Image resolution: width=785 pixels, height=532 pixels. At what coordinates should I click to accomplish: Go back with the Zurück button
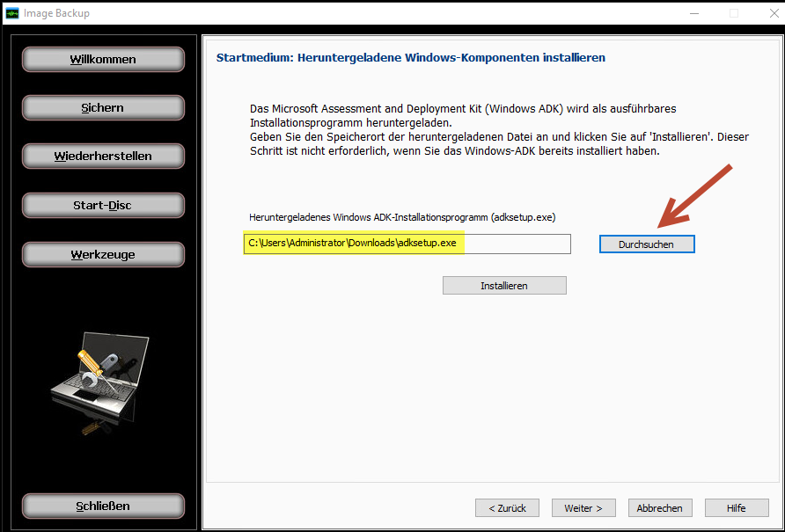click(507, 508)
